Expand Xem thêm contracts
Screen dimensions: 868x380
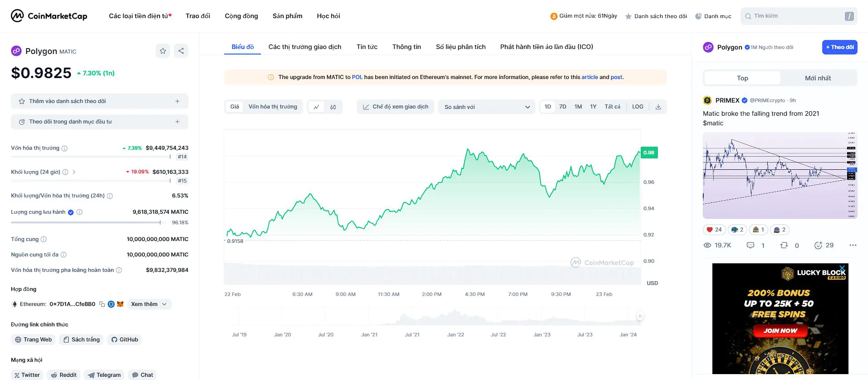pyautogui.click(x=149, y=304)
